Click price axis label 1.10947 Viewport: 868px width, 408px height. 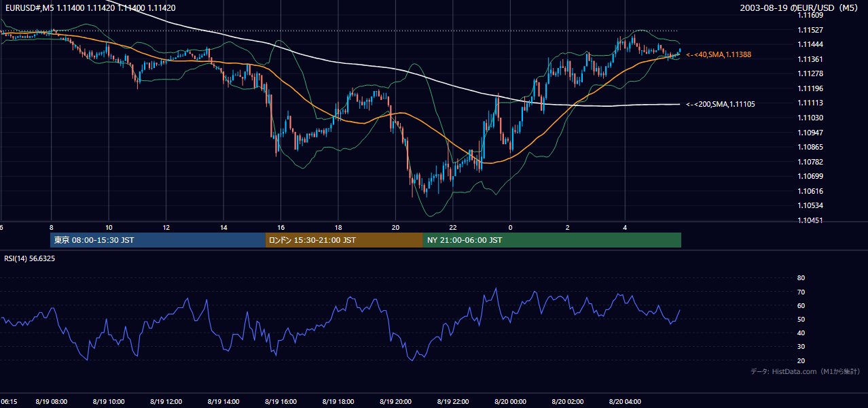click(810, 132)
